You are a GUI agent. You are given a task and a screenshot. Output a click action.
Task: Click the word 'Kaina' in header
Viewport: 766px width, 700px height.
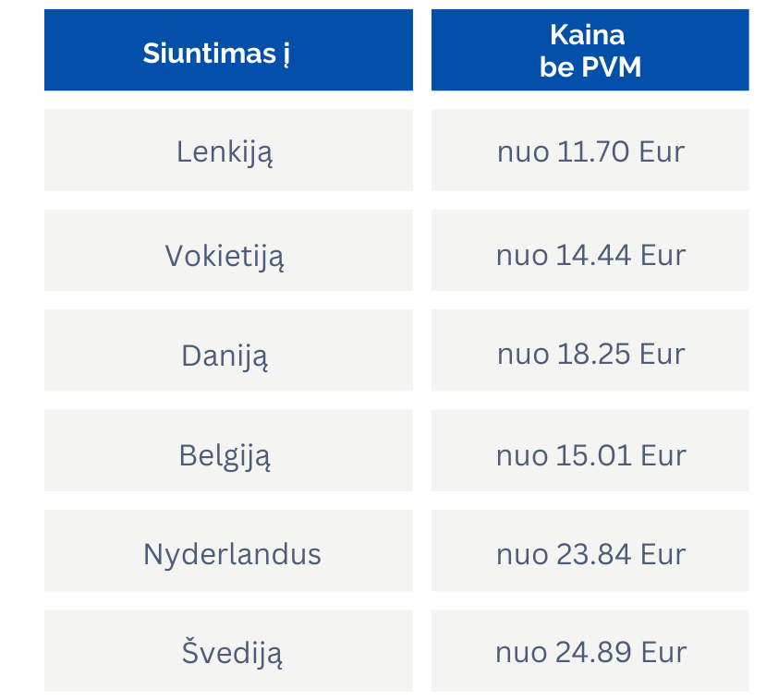(588, 35)
